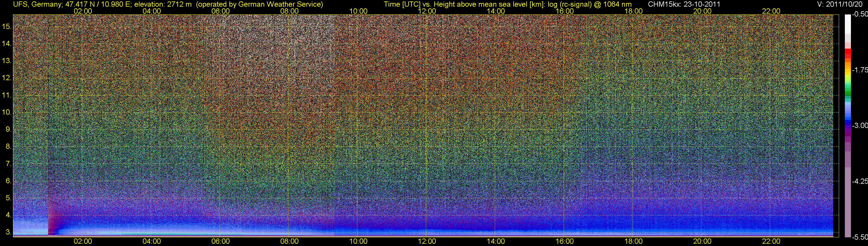Screen dimensions: 868x246
Task: Click the '12:00' label on the bottom time axis
Action: 427,241
